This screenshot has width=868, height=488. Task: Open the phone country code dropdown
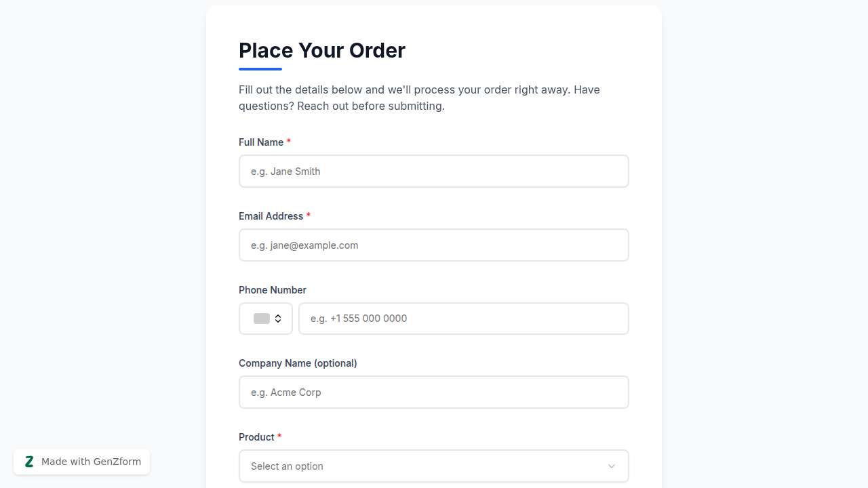point(265,319)
